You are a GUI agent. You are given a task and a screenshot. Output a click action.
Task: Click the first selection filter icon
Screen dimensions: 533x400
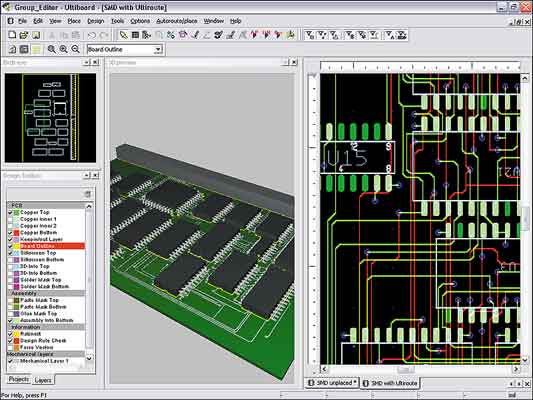tap(309, 35)
